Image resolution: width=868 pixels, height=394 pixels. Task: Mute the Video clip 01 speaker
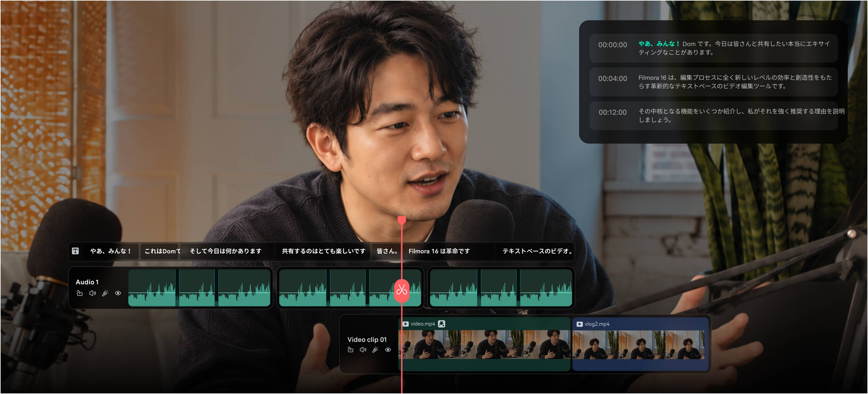coord(363,350)
